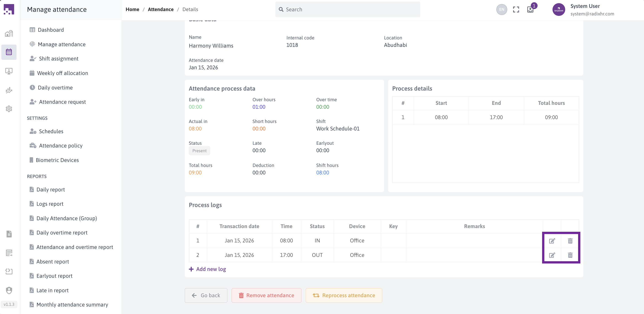Switch language with EN button

(x=502, y=10)
